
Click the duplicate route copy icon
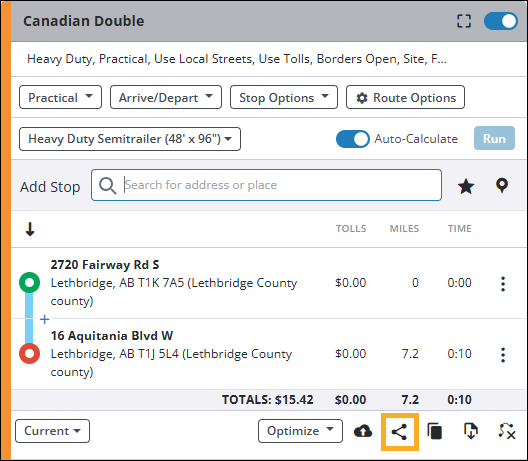click(435, 431)
